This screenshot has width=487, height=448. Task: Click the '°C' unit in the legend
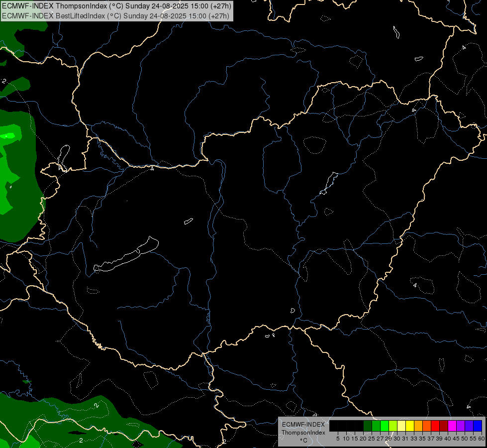[x=303, y=441]
